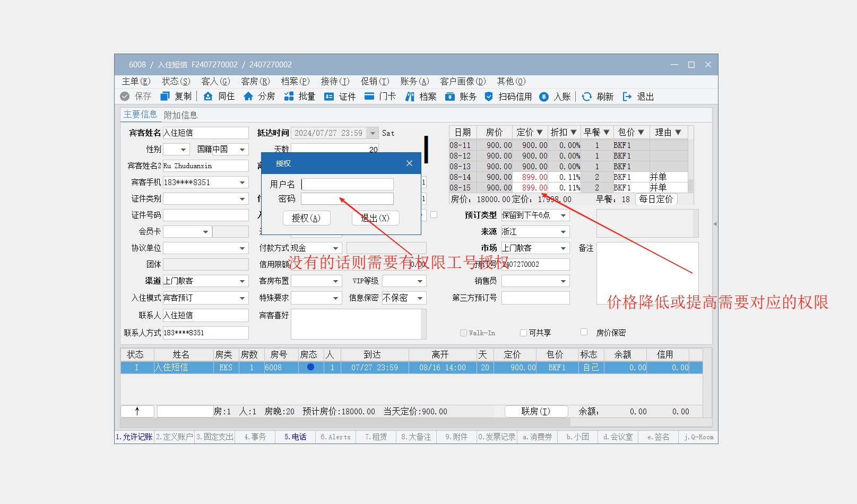The height and width of the screenshot is (504, 857).
Task: Click the up arrow button below the room list
Action: (x=137, y=411)
